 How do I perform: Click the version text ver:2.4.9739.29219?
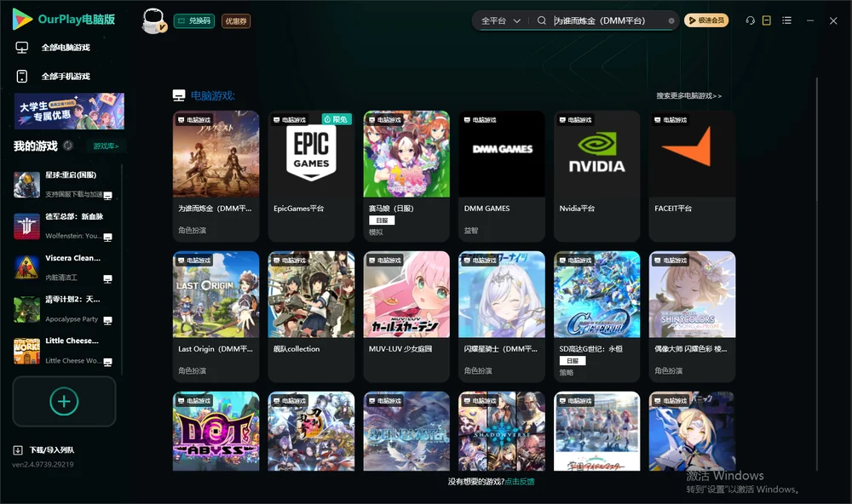point(43,464)
